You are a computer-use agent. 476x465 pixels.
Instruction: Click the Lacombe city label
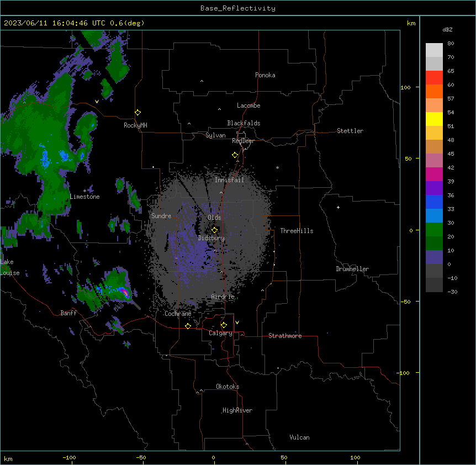pos(248,105)
